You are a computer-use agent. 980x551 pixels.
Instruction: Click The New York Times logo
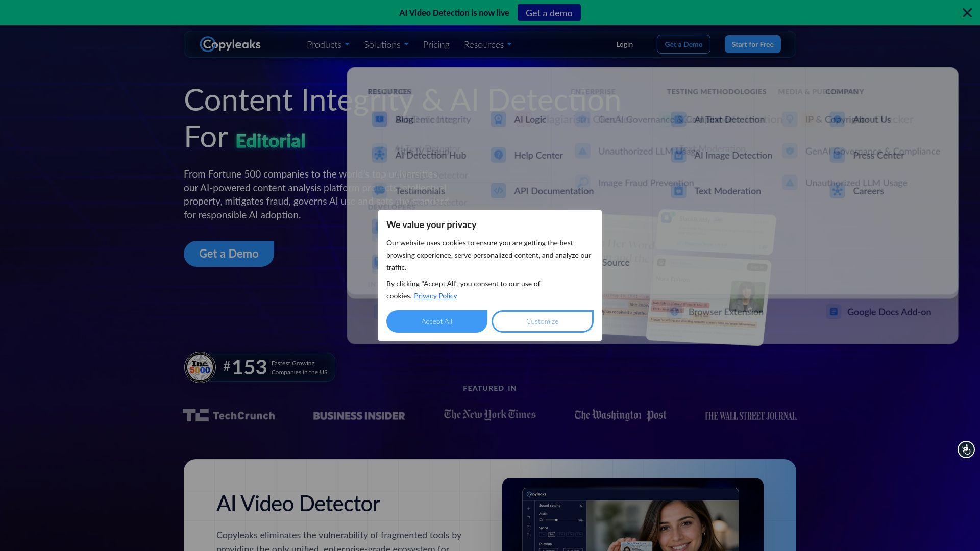pos(490,415)
